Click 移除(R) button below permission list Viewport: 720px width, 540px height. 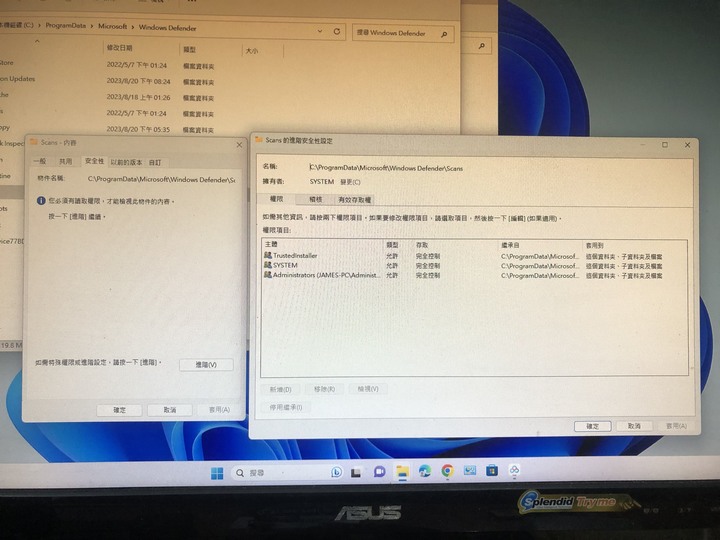coord(324,389)
